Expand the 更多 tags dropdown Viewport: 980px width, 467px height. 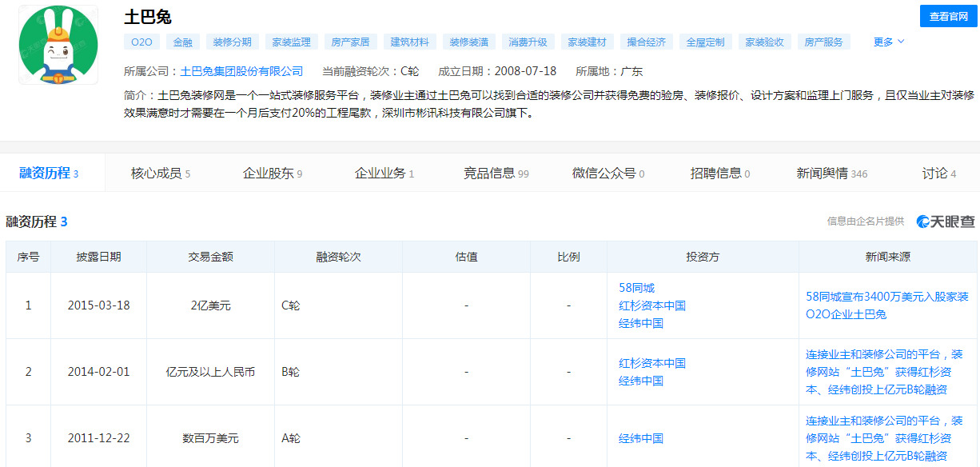point(889,42)
